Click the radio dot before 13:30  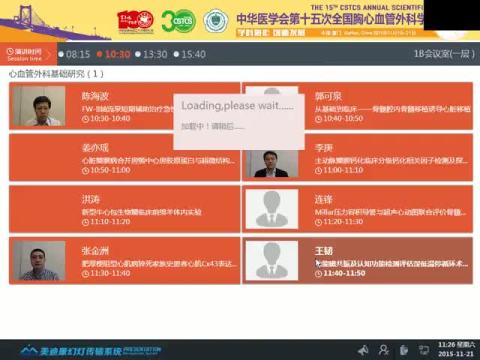138,54
